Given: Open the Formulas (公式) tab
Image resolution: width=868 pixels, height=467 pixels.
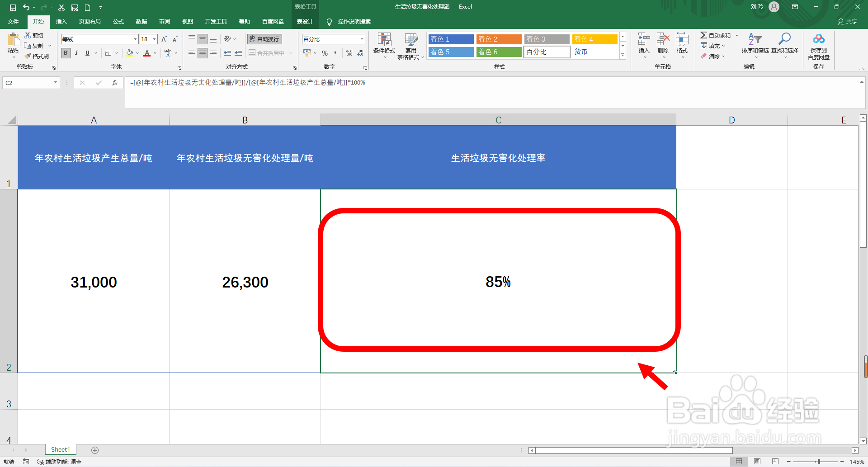Looking at the screenshot, I should (118, 22).
